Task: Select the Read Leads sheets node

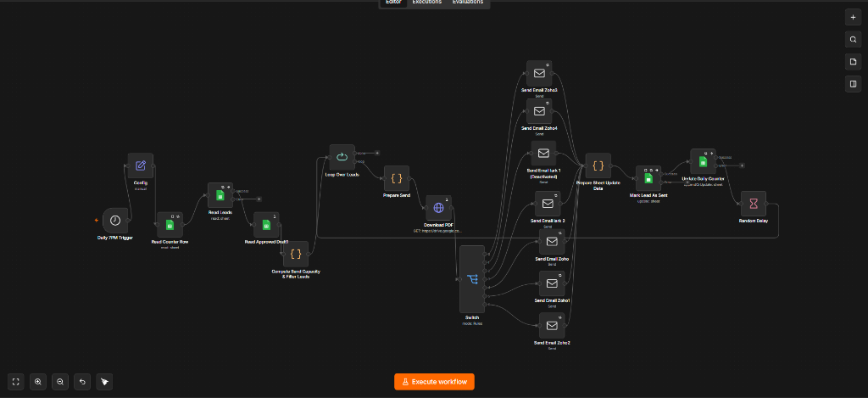Action: (x=220, y=196)
